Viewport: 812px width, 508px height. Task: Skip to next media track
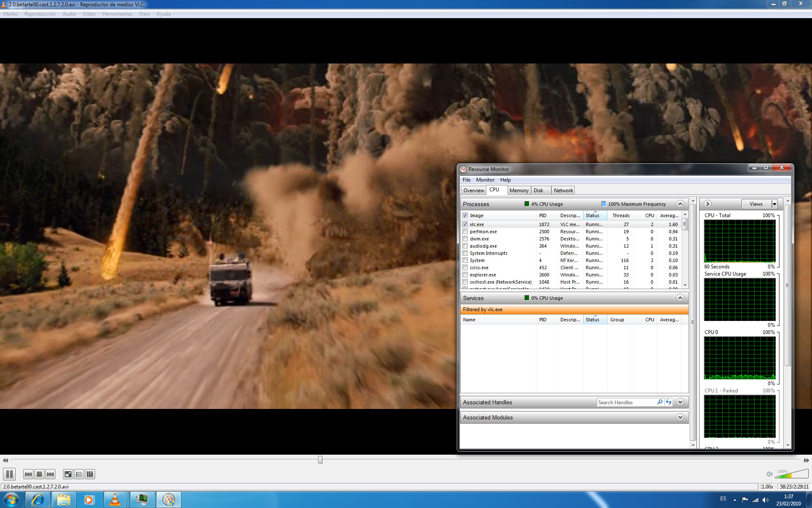click(50, 474)
